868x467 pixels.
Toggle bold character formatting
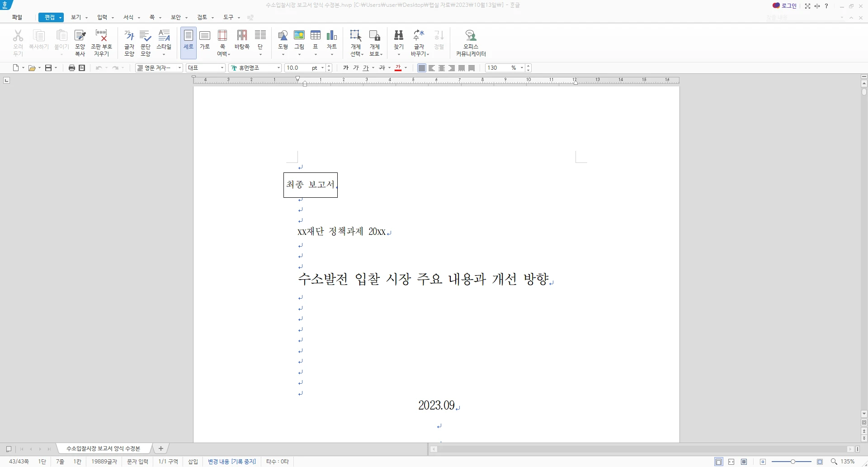[346, 68]
